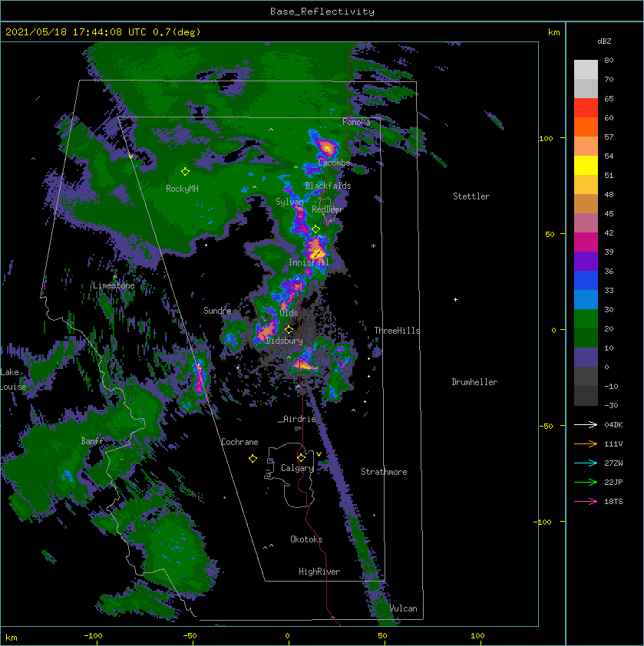
Task: Click the Olds town label
Action: [x=289, y=313]
